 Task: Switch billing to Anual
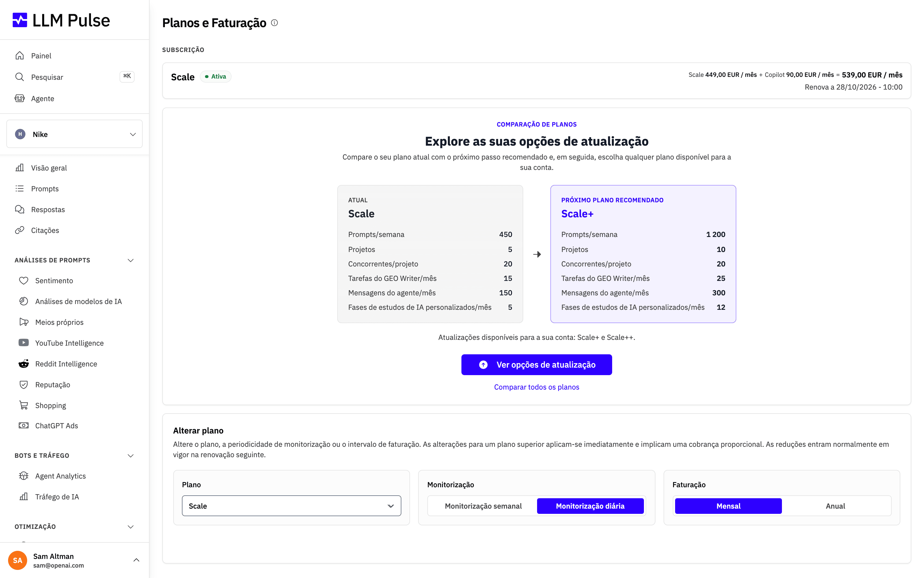click(x=835, y=506)
